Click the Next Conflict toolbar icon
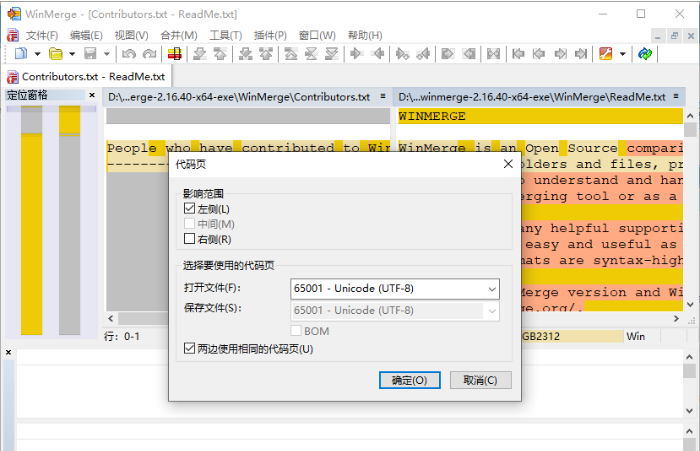The height and width of the screenshot is (451, 700). point(245,54)
